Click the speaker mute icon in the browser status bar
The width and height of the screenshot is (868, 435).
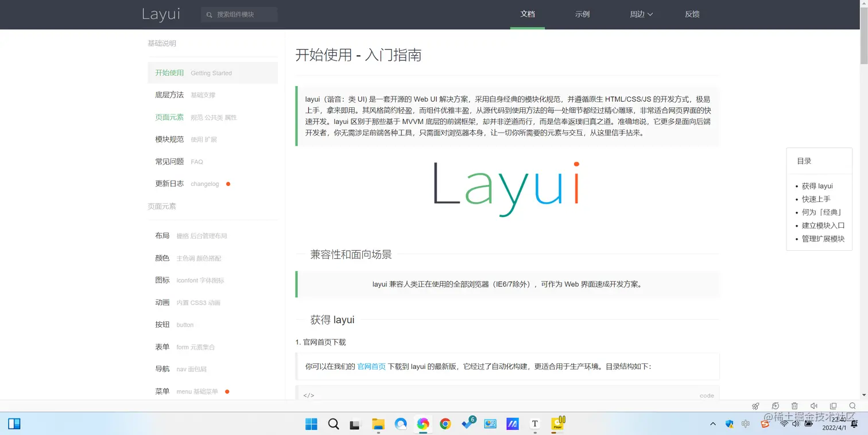814,406
